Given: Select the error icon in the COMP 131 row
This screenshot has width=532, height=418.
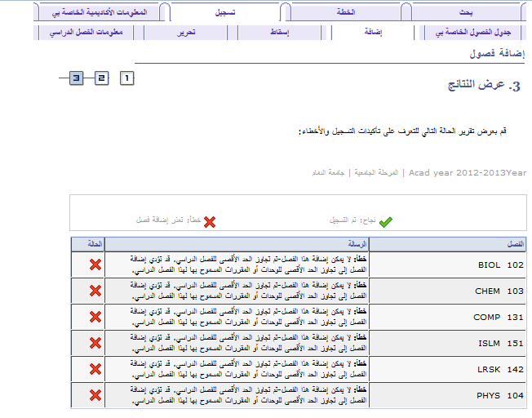Looking at the screenshot, I should 95,317.
